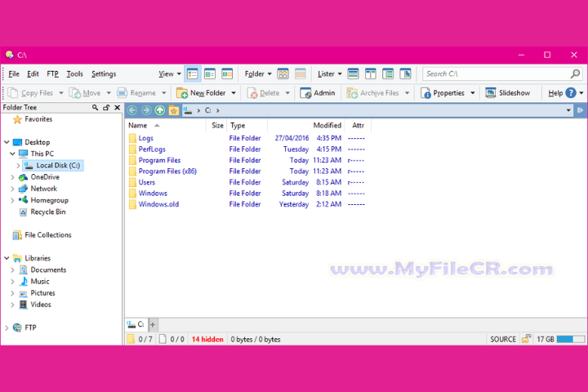Select the Program Files (x86) folder

tap(167, 171)
